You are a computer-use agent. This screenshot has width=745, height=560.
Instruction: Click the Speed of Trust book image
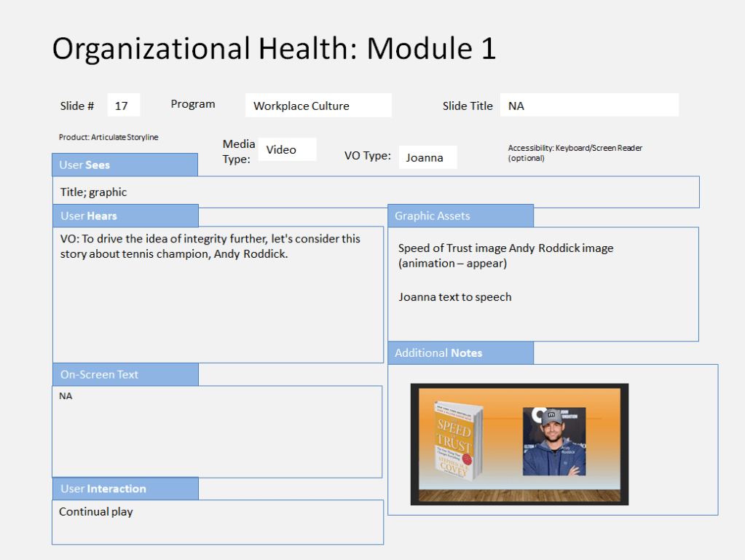tap(455, 441)
